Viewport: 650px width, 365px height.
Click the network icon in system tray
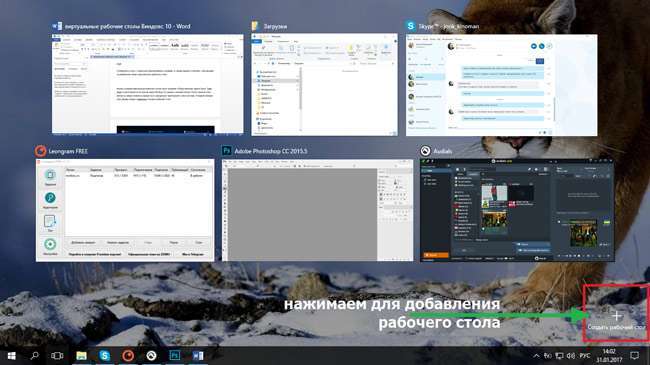pos(559,356)
